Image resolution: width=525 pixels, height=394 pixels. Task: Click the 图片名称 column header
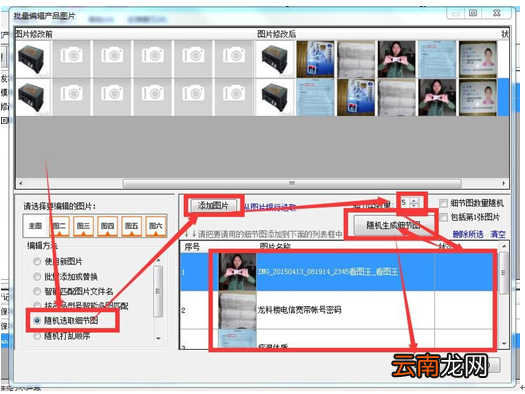click(x=275, y=247)
